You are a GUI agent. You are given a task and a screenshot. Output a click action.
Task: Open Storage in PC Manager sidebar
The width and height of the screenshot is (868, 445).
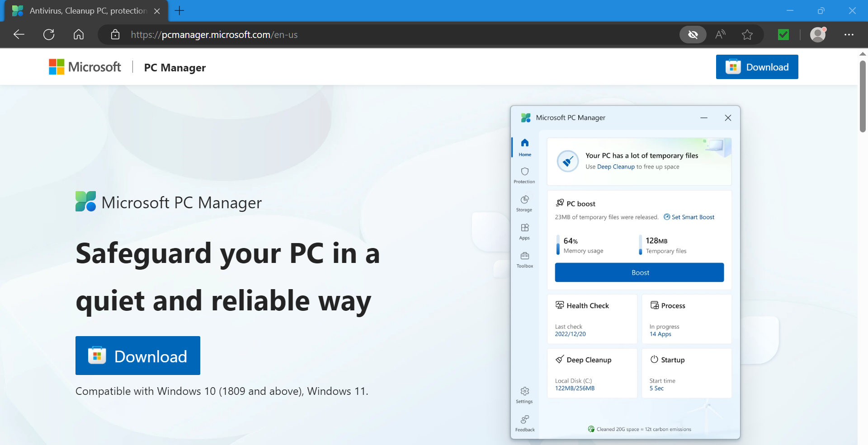coord(524,203)
